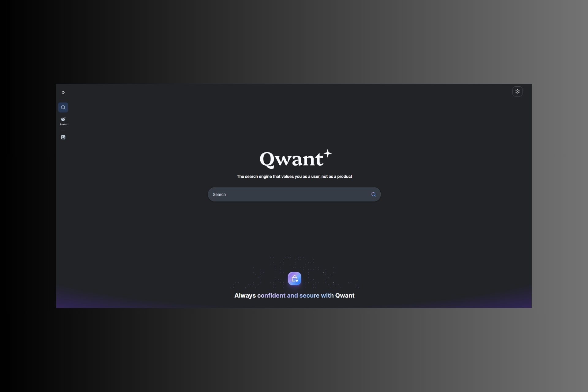
Task: Click the "Junior" label text in the sidebar
Action: (63, 125)
